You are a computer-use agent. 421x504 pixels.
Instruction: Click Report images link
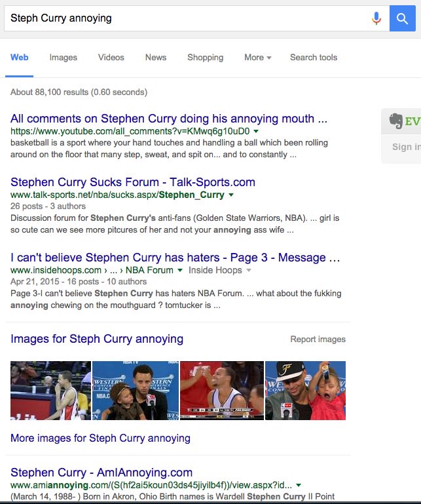coord(318,339)
